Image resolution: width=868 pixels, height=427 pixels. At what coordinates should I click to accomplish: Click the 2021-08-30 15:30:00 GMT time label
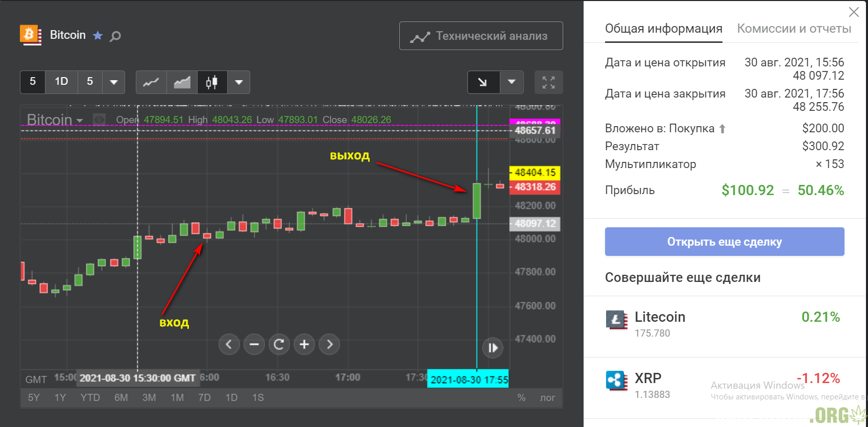(x=137, y=378)
